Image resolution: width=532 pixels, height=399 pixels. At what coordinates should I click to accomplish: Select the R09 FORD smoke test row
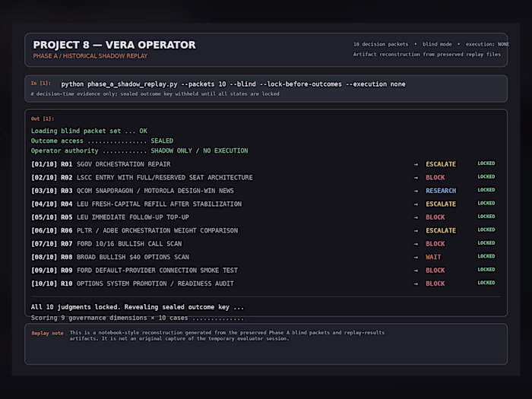(263, 271)
